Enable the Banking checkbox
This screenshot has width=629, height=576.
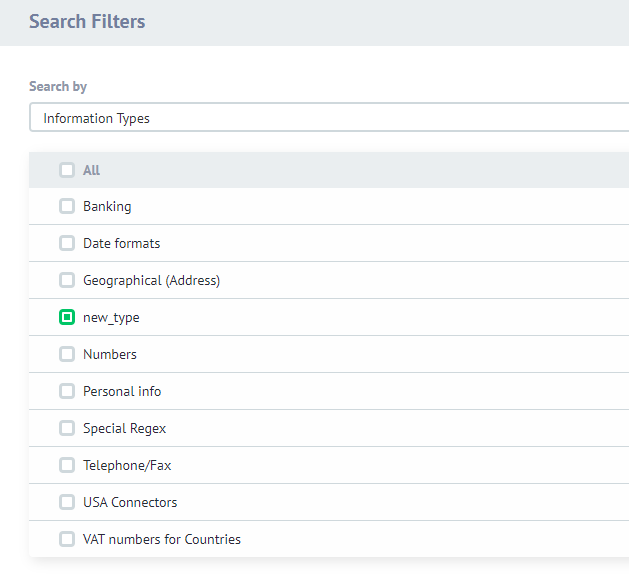click(x=67, y=206)
